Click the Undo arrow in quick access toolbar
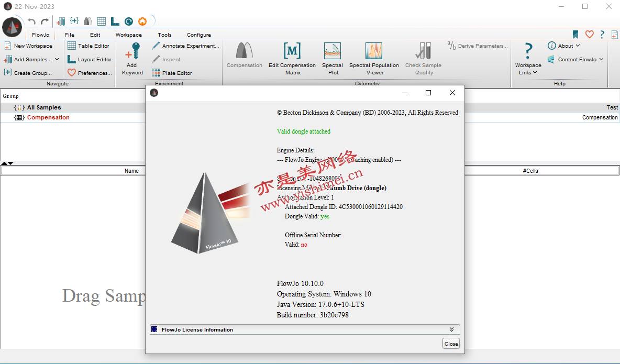 [x=31, y=21]
